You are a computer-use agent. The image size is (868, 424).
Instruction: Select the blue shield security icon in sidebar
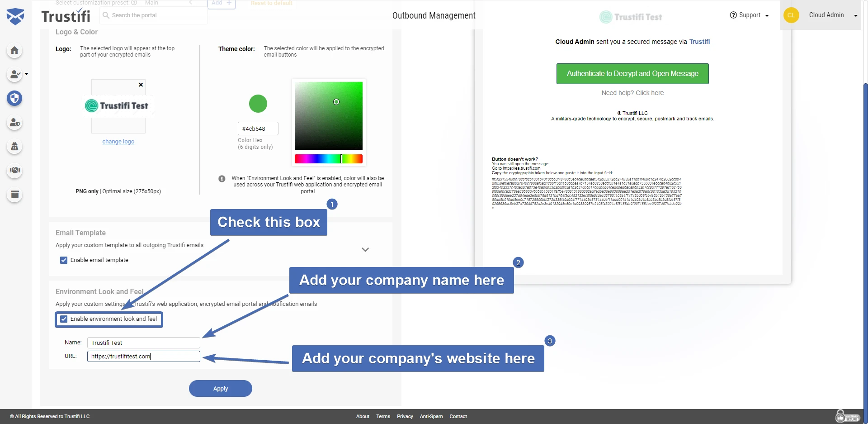click(x=14, y=99)
